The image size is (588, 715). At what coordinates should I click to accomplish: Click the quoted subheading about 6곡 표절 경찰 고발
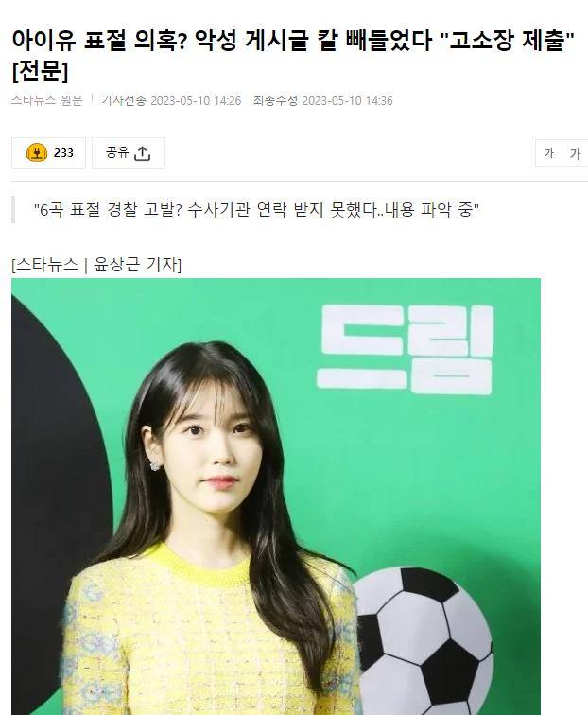(x=256, y=210)
